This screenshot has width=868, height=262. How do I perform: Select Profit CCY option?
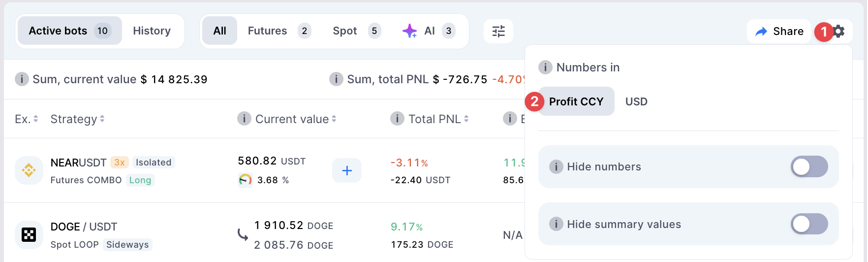coord(576,102)
